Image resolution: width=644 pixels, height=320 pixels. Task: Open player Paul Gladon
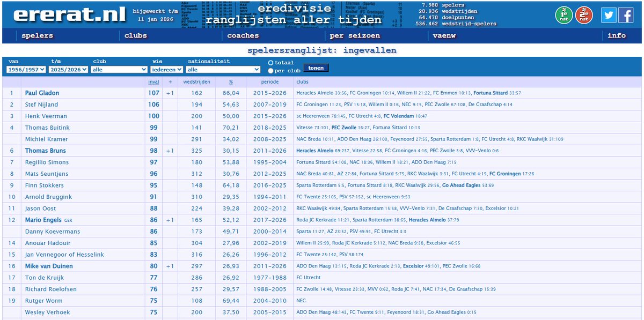pos(42,93)
